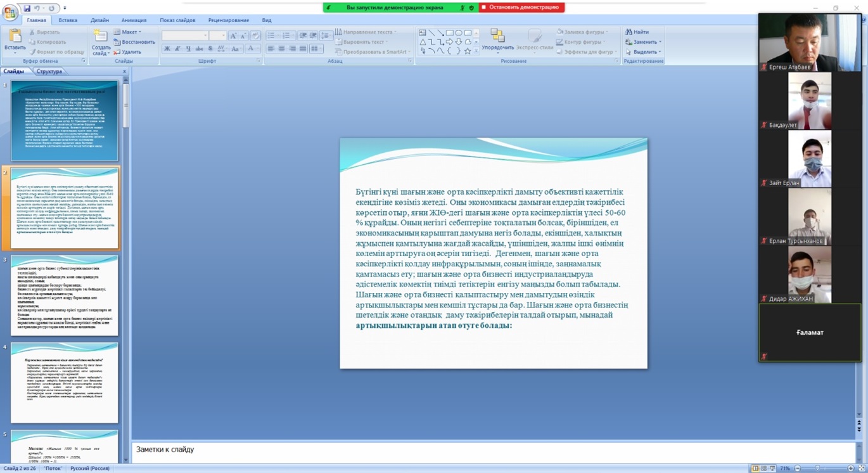Screen dimensions: 868x473
Task: Open Направление текста dropdown
Action: (x=366, y=32)
